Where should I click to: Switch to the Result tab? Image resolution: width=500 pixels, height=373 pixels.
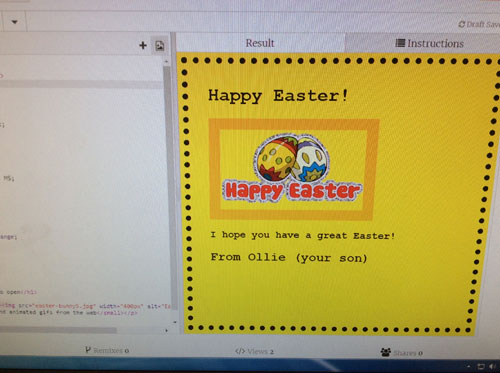[260, 43]
